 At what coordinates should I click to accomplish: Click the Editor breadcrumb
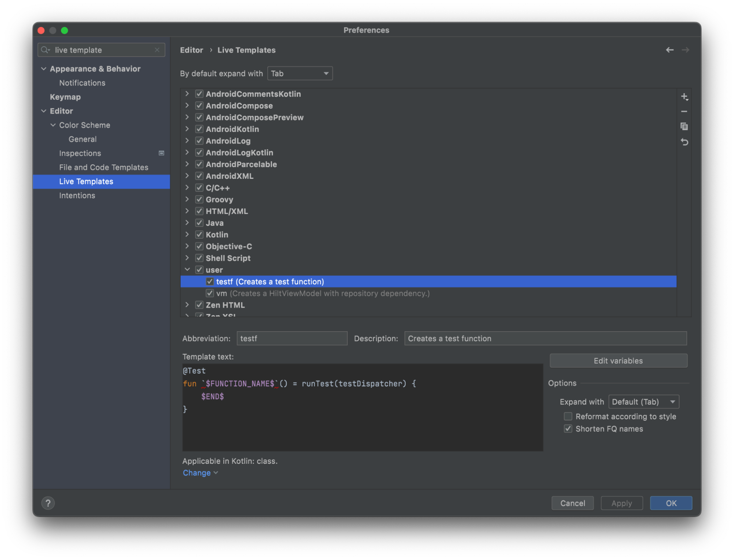[191, 50]
